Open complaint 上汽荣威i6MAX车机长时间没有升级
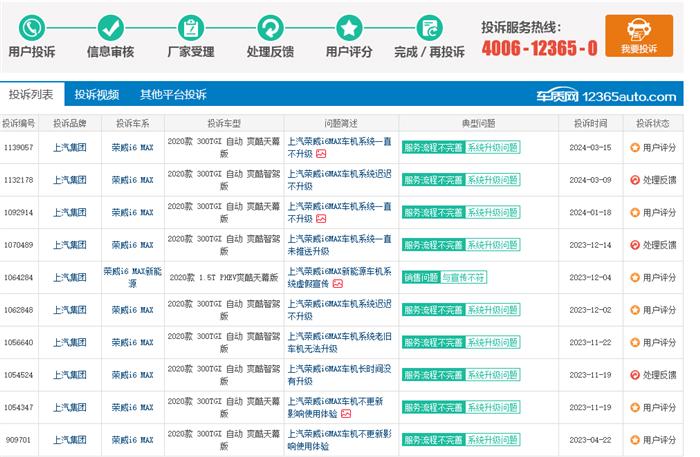The image size is (700, 457). [339, 375]
